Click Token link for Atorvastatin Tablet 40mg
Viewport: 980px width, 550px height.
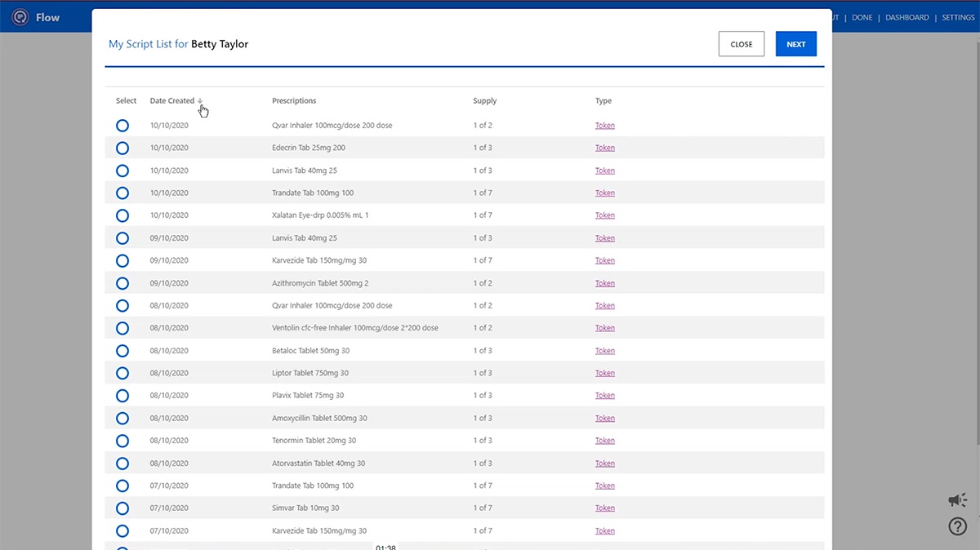tap(604, 464)
